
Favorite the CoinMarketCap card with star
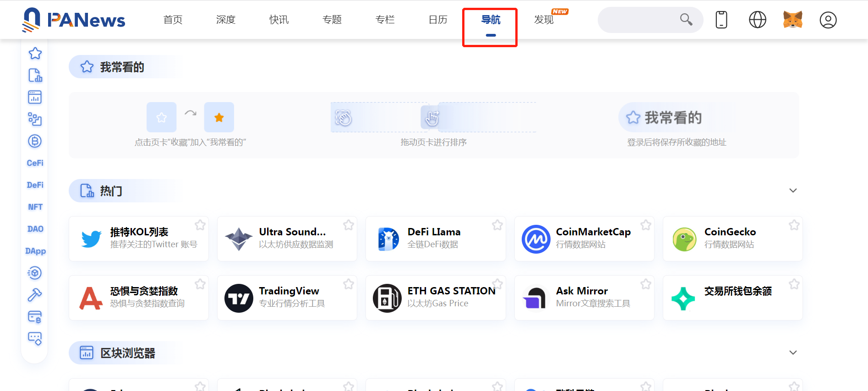[x=646, y=225]
